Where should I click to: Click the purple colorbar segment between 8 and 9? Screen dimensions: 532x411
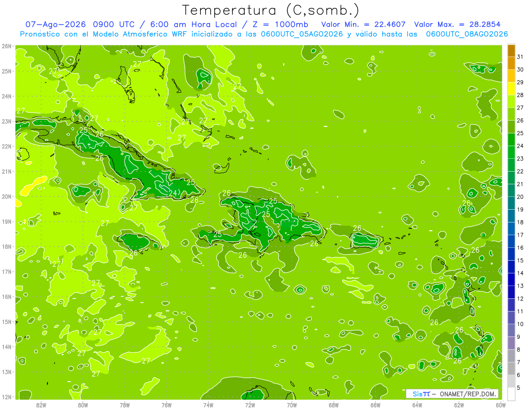point(511,343)
